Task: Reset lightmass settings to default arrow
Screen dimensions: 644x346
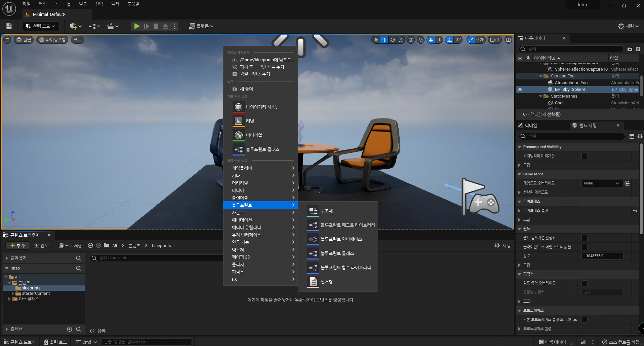Action: click(635, 211)
